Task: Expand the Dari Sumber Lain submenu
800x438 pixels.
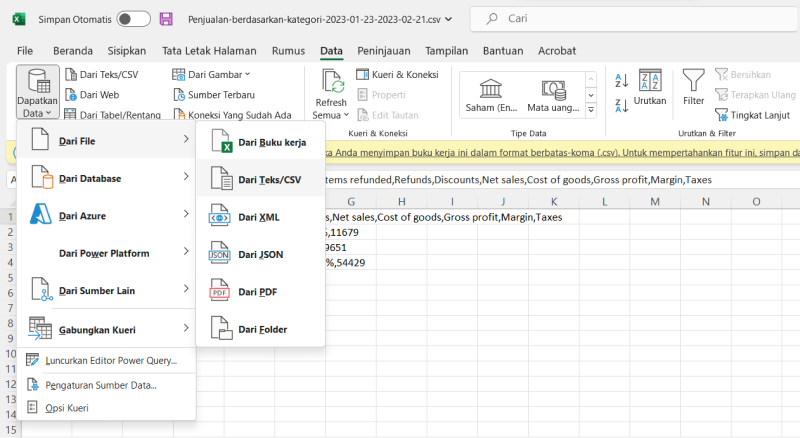Action: (106, 290)
